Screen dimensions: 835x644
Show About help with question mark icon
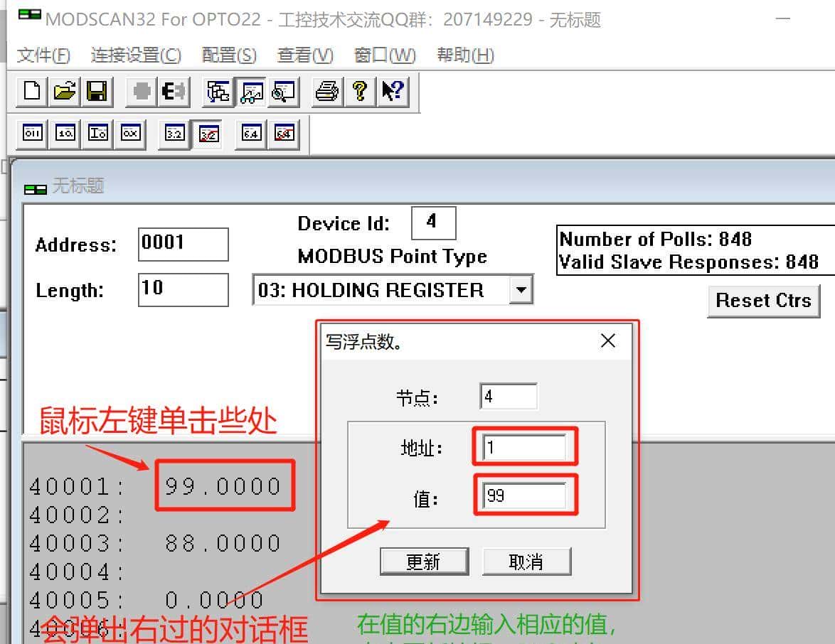[x=360, y=92]
